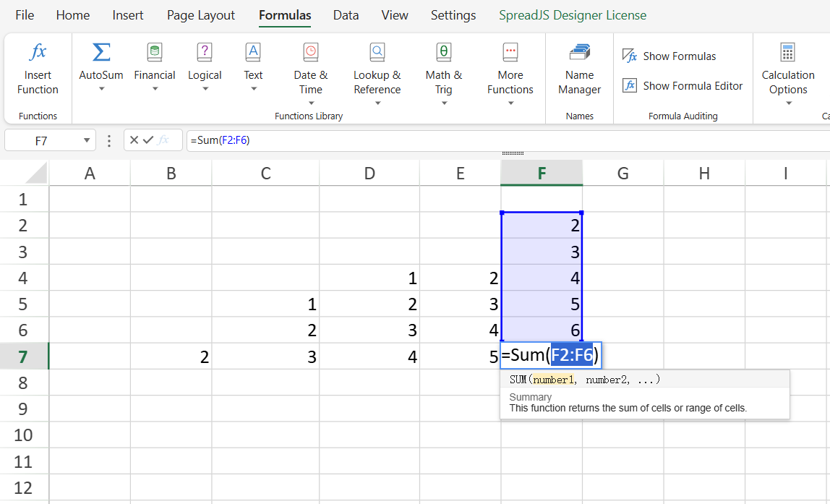
Task: Expand the Logical dropdown arrow
Action: 205,89
